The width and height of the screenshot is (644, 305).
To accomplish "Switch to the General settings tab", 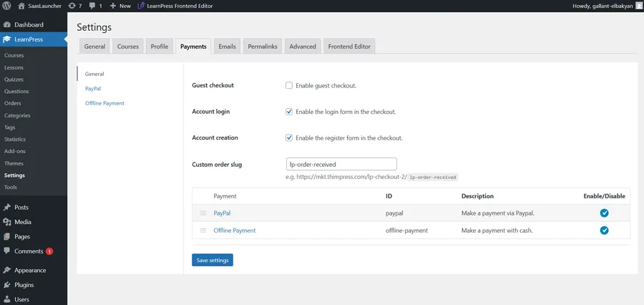I will [95, 47].
